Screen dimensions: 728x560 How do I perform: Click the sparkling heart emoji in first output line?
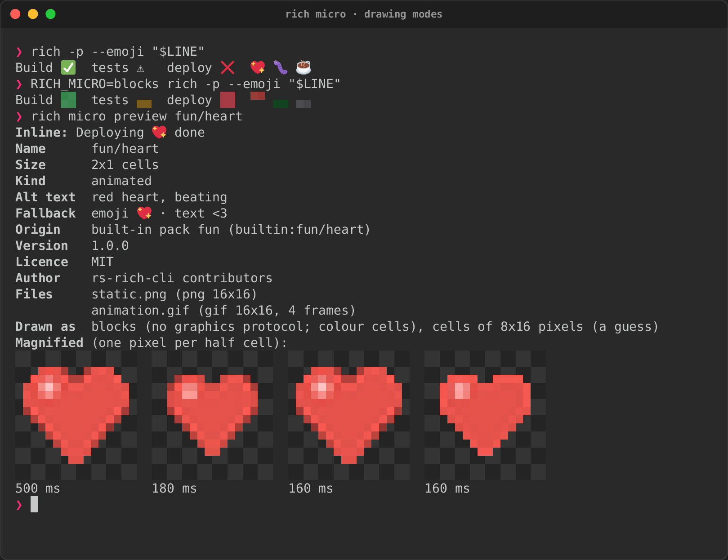[x=258, y=67]
